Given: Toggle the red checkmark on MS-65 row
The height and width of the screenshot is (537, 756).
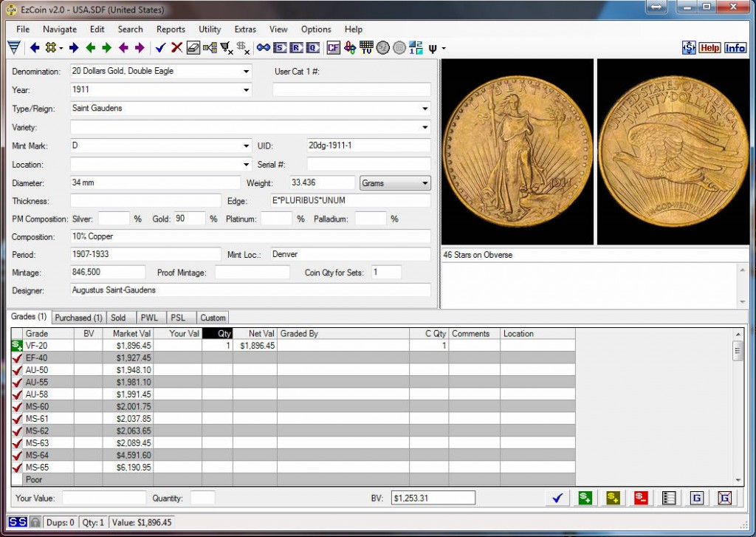Looking at the screenshot, I should [x=17, y=468].
